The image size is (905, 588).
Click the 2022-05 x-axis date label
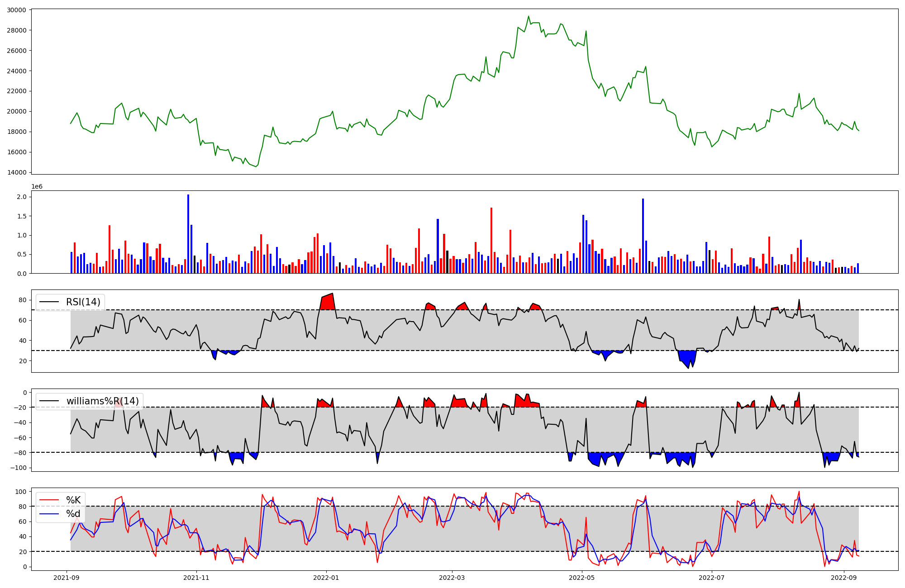click(x=581, y=577)
